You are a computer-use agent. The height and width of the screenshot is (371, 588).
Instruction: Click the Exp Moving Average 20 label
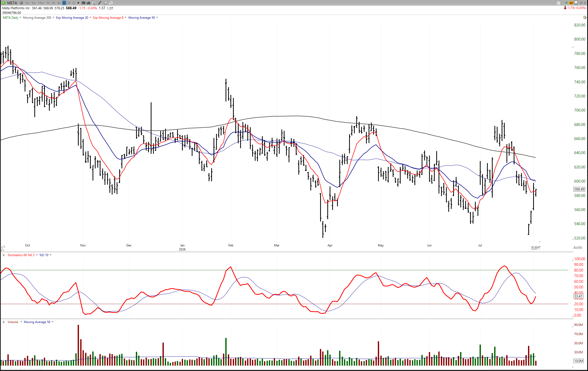72,18
